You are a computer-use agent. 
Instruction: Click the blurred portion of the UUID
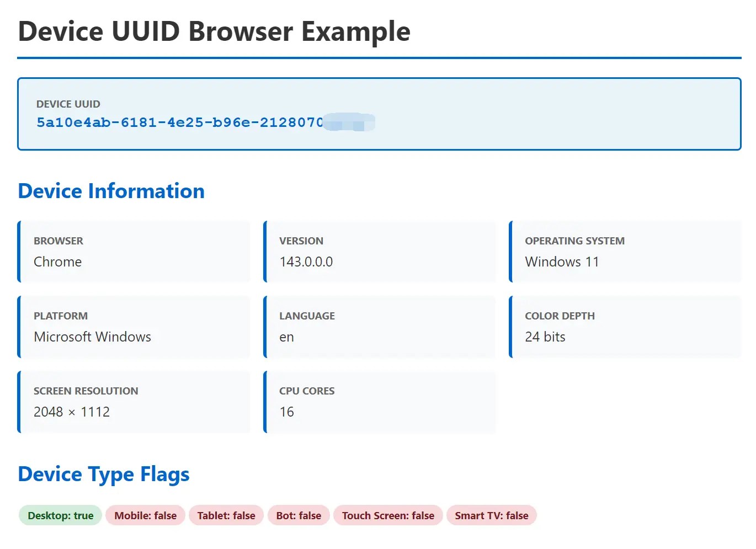tap(349, 122)
